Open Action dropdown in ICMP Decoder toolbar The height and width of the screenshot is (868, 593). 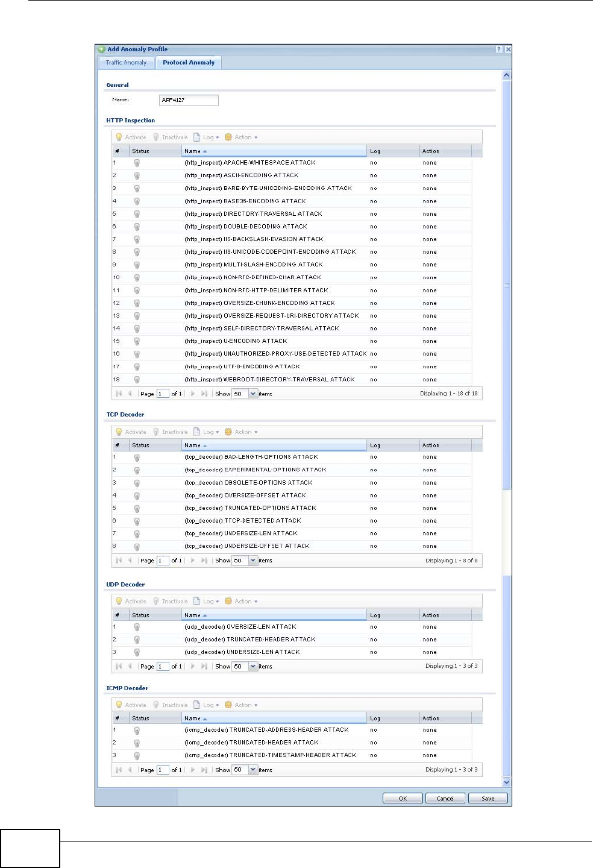[x=241, y=705]
